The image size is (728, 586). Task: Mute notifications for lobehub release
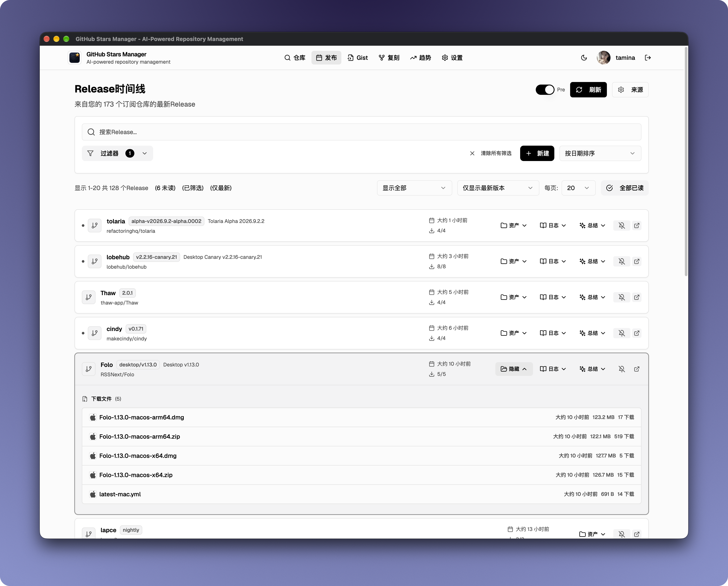click(622, 261)
